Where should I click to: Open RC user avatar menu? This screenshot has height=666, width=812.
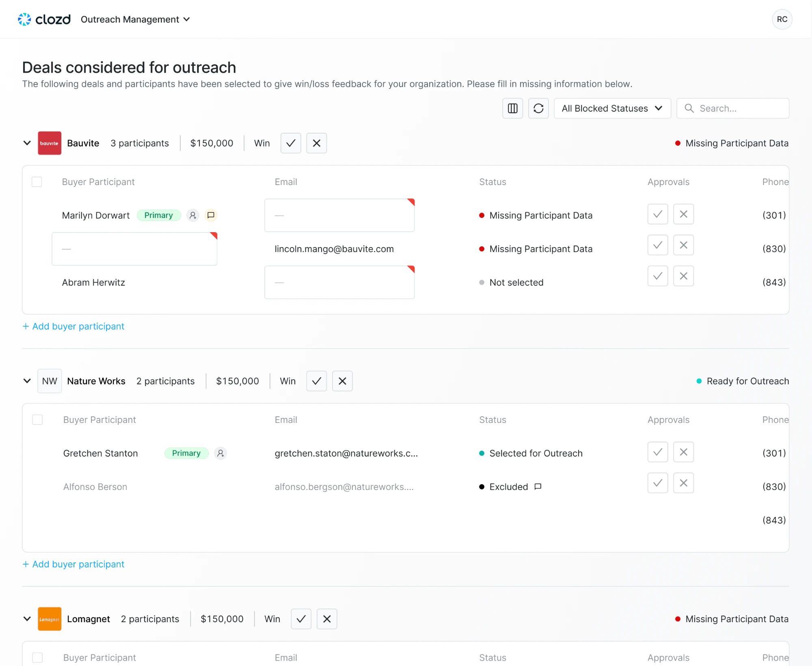click(782, 19)
